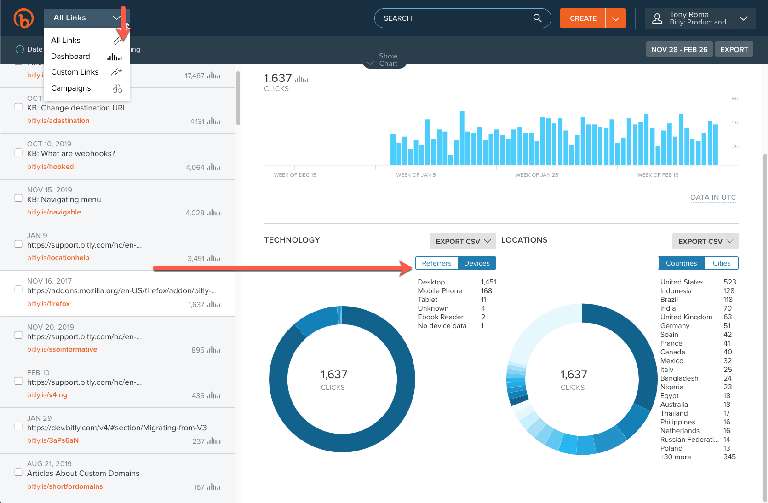Screen dimensions: 768x503
Task: Click the link list's vertical scrollbar
Action: (x=238, y=98)
